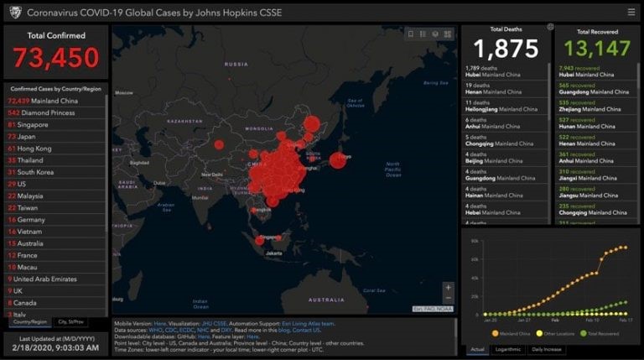This screenshot has height=360, width=644.
Task: Click the Johns Hopkins shield logo
Action: point(15,13)
